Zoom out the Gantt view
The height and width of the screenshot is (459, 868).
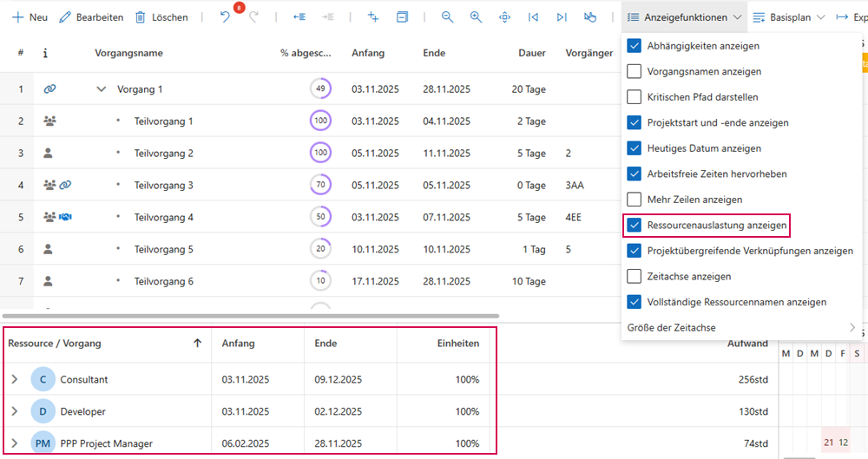tap(447, 17)
